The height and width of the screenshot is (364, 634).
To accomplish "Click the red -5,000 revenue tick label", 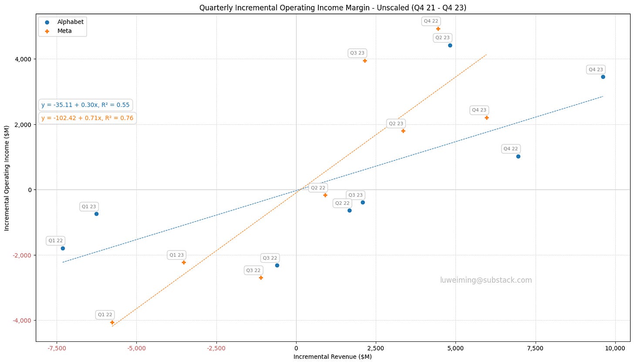I will pos(136,348).
